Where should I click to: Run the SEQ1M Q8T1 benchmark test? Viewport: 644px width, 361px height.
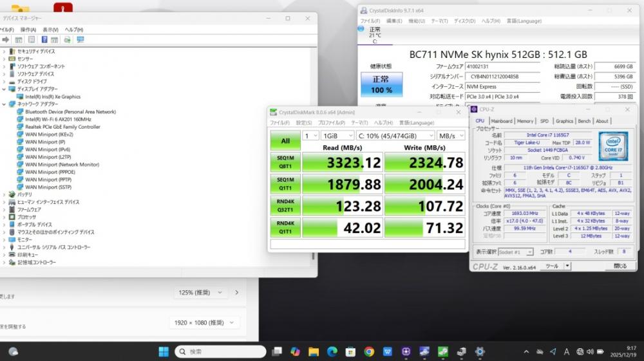click(285, 162)
